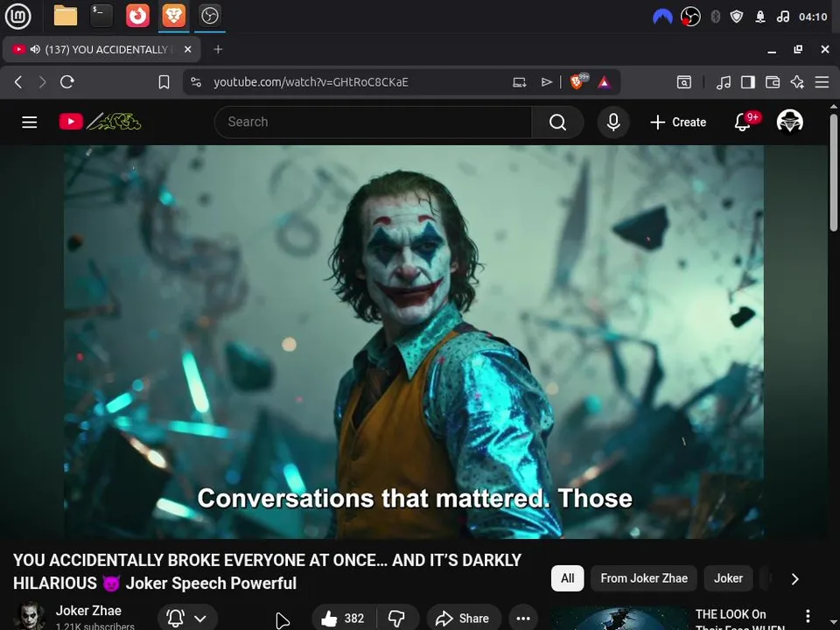Bookmark this page
840x630 pixels.
tap(164, 82)
